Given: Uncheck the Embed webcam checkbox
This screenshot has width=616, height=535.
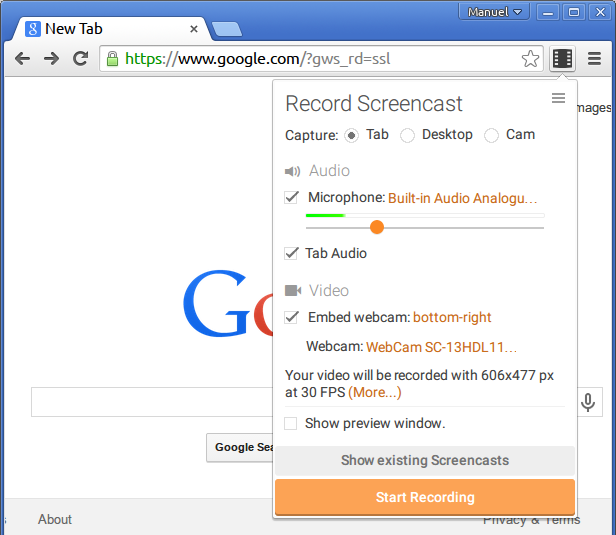Looking at the screenshot, I should click(x=292, y=317).
